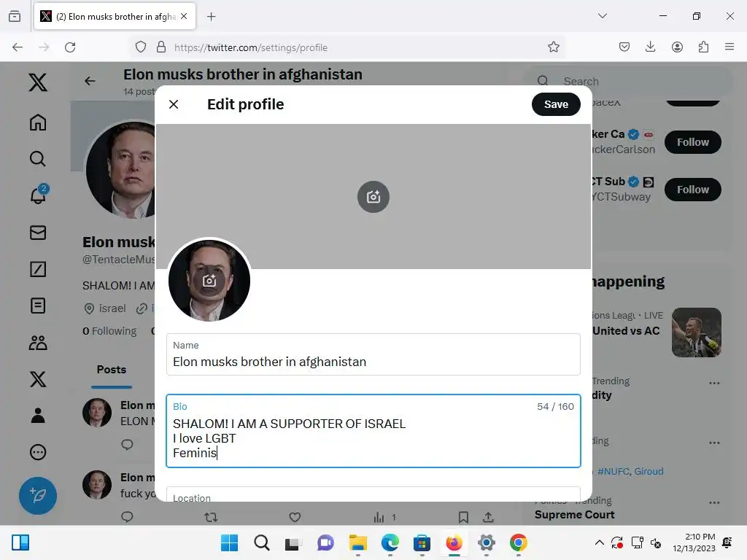Image resolution: width=747 pixels, height=560 pixels.
Task: Bookmark the second post
Action: click(x=463, y=517)
